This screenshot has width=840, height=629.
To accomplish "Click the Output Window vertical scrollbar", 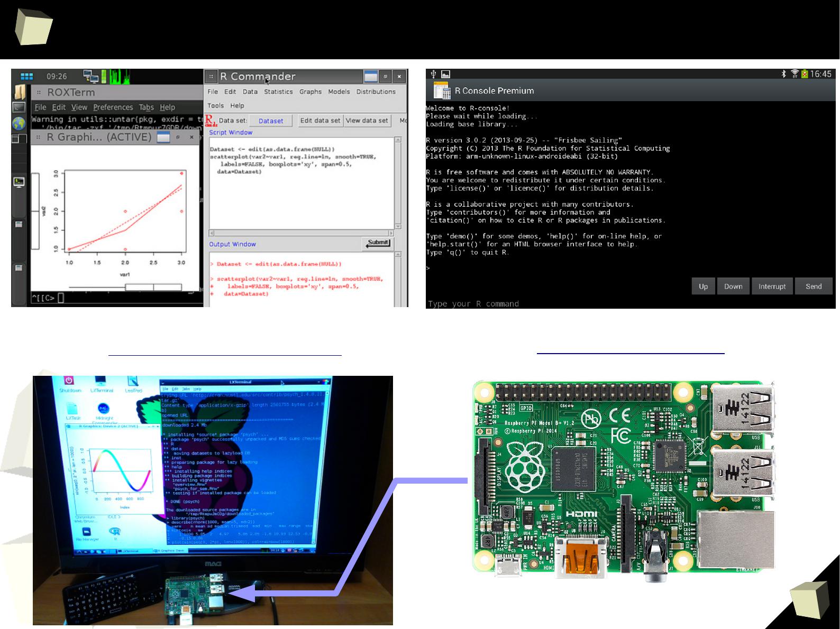I will click(398, 280).
